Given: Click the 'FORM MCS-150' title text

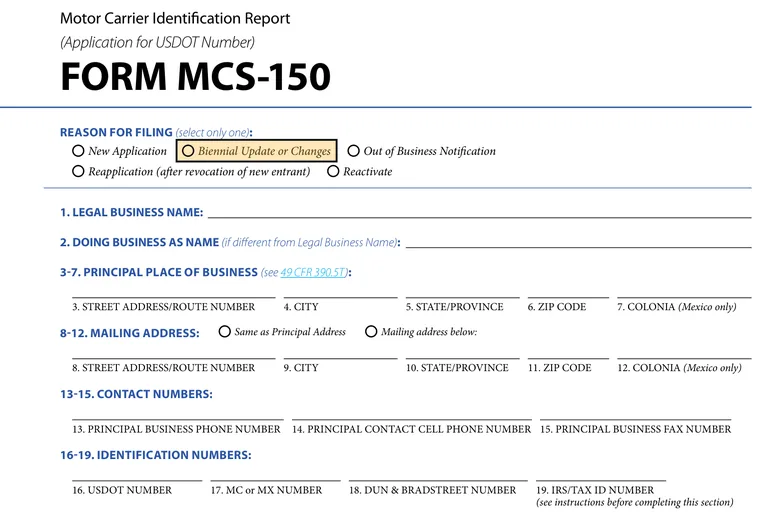Looking at the screenshot, I should coord(195,77).
